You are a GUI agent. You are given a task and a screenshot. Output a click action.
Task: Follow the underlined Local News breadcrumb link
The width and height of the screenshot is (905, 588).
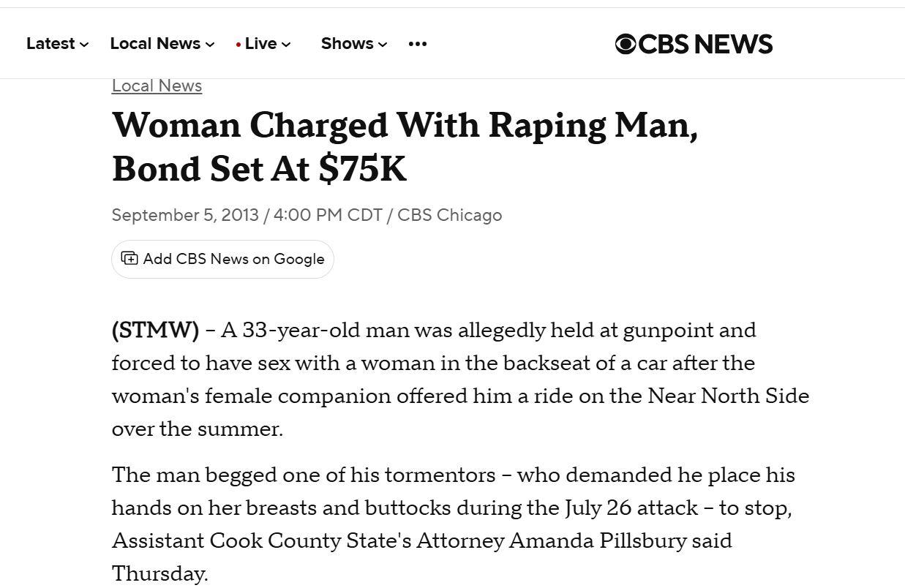157,86
